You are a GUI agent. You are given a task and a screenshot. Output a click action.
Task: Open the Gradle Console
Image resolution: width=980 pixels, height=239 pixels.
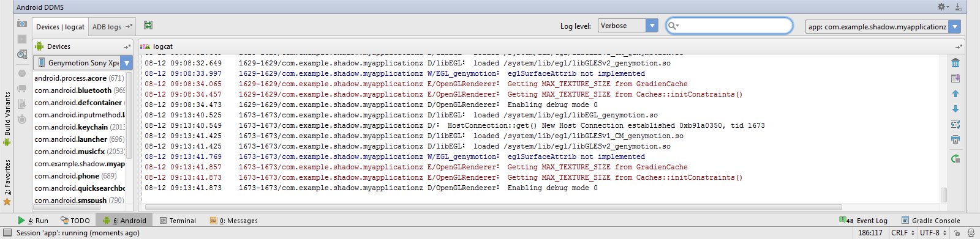coord(930,221)
